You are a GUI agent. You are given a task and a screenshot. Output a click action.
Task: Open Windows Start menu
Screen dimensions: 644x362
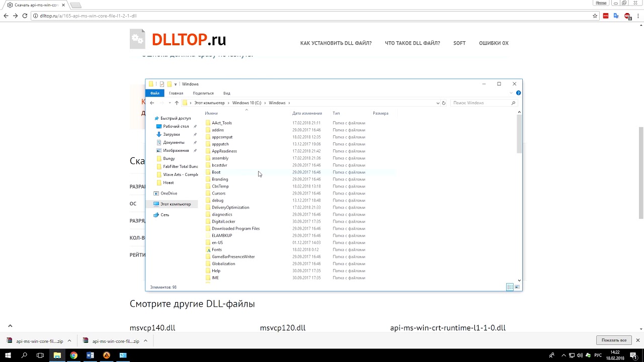pyautogui.click(x=8, y=355)
